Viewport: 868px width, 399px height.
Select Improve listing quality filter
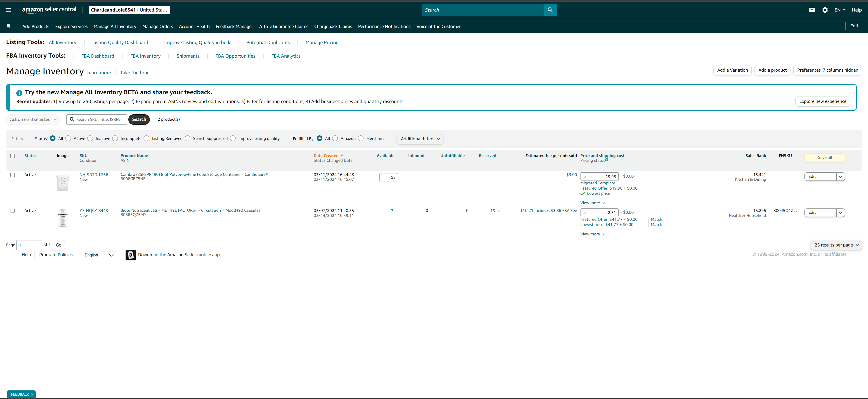233,138
